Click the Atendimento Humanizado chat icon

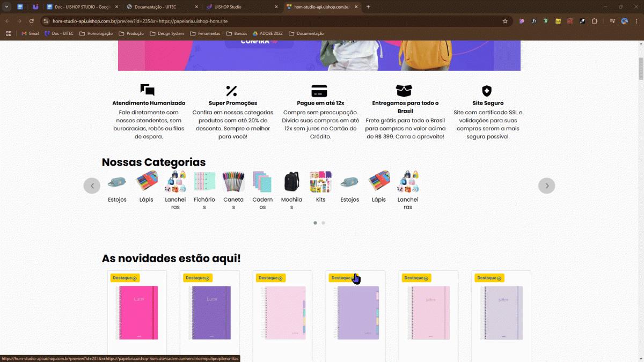coord(148,90)
